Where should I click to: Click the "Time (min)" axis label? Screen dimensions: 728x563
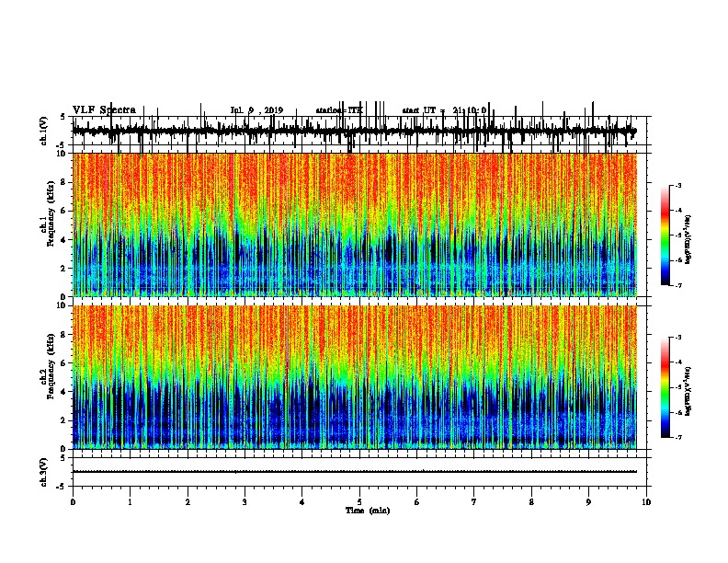click(x=368, y=511)
